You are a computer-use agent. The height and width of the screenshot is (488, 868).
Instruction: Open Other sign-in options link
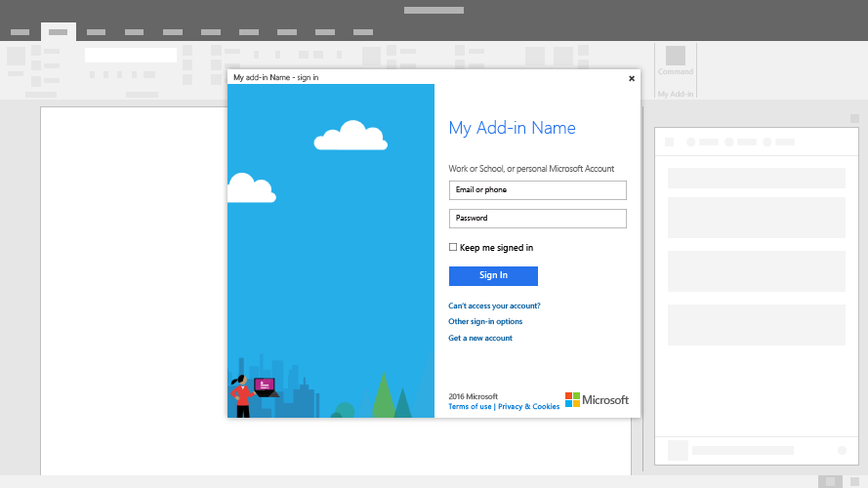click(x=485, y=321)
